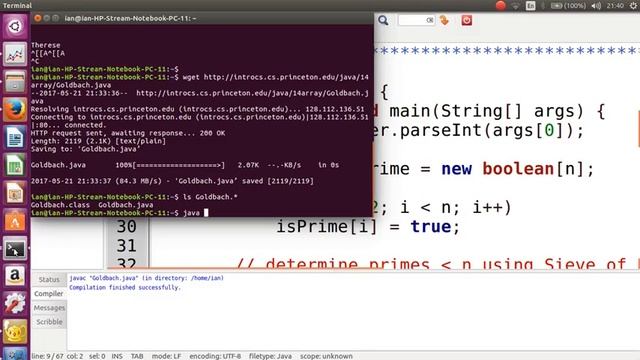Click the 'Goldbach.class' filename in terminal output
The width and height of the screenshot is (640, 360).
[x=60, y=205]
